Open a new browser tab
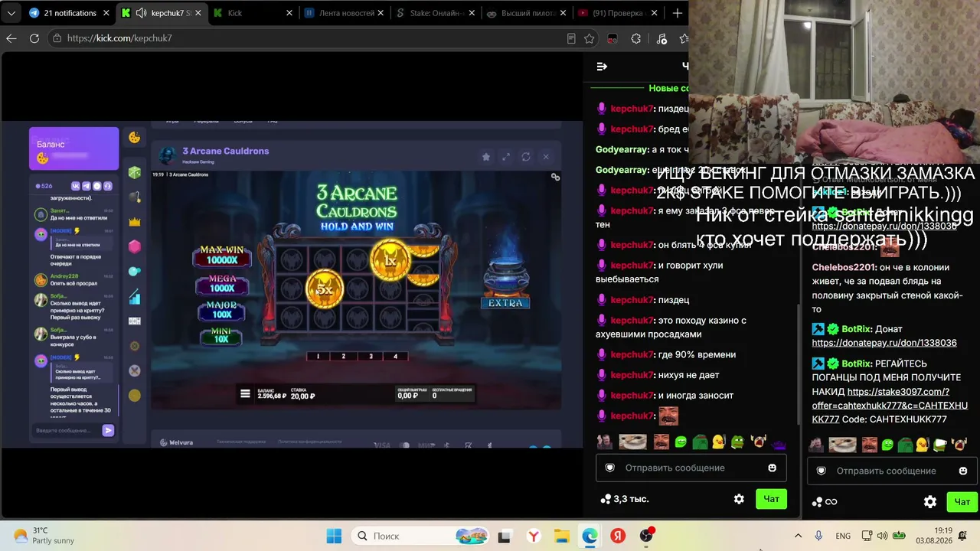 click(677, 13)
